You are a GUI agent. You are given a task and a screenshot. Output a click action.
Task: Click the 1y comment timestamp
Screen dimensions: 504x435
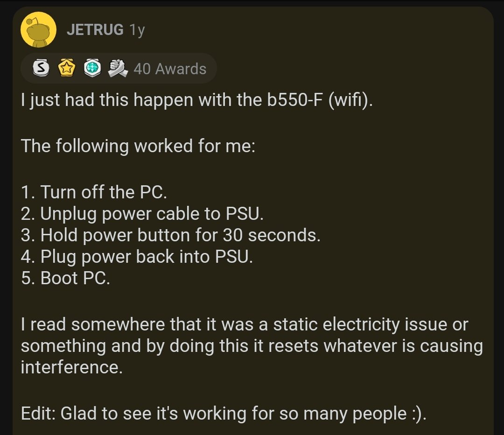137,30
